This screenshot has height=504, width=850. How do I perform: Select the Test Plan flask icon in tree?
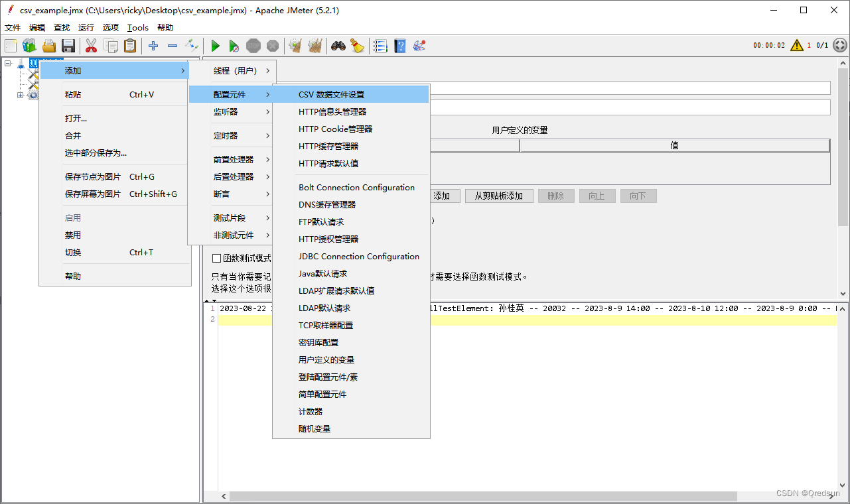point(21,64)
